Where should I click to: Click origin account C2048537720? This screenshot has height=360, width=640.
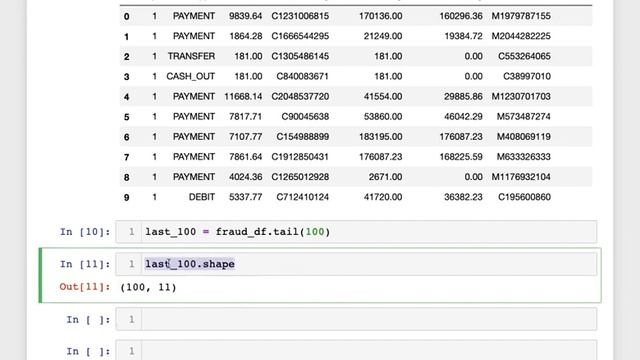click(300, 96)
